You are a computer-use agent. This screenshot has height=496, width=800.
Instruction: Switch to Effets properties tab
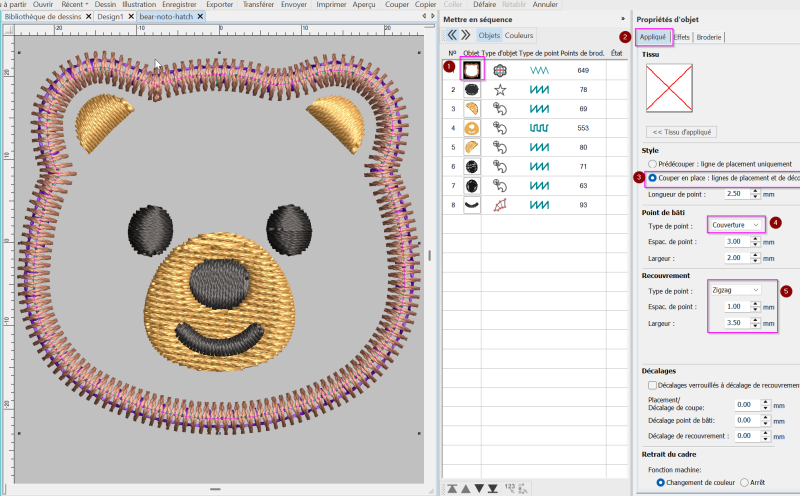pos(682,37)
